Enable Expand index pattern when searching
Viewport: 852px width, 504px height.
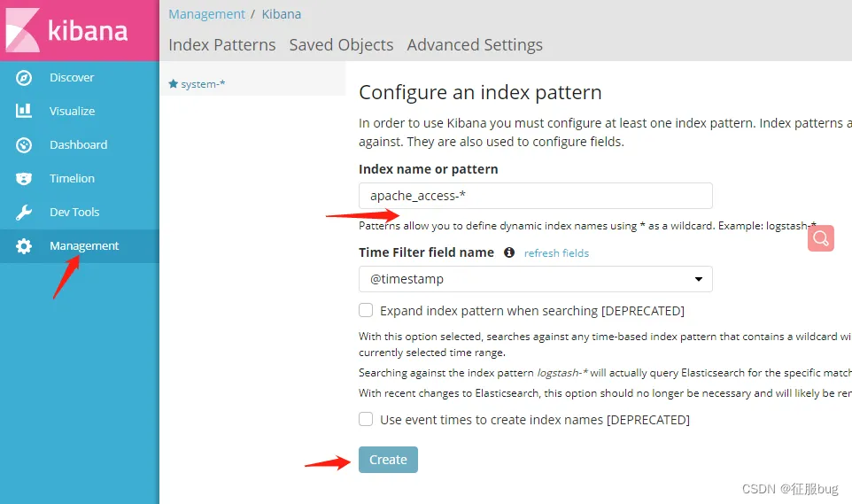point(366,311)
